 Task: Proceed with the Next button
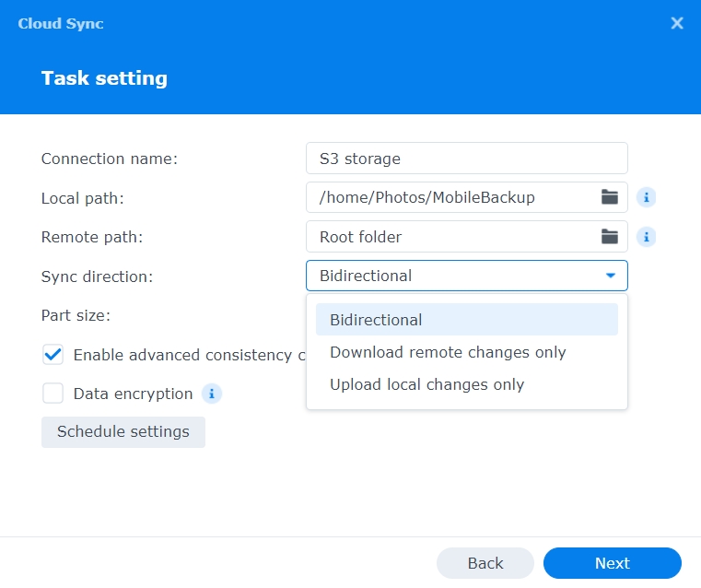(612, 563)
